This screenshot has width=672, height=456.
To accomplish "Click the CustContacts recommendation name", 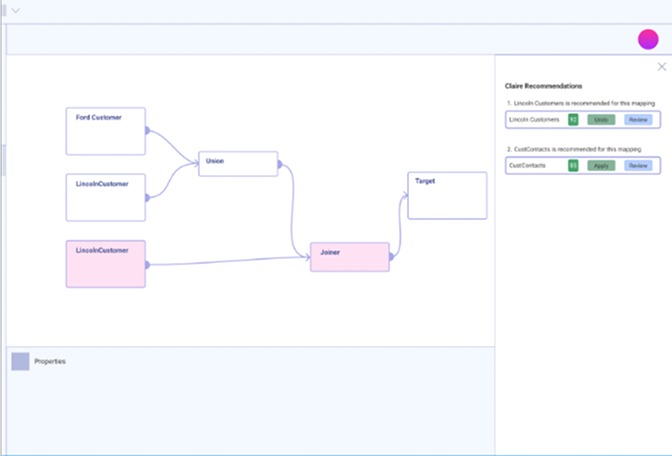I will (x=527, y=165).
